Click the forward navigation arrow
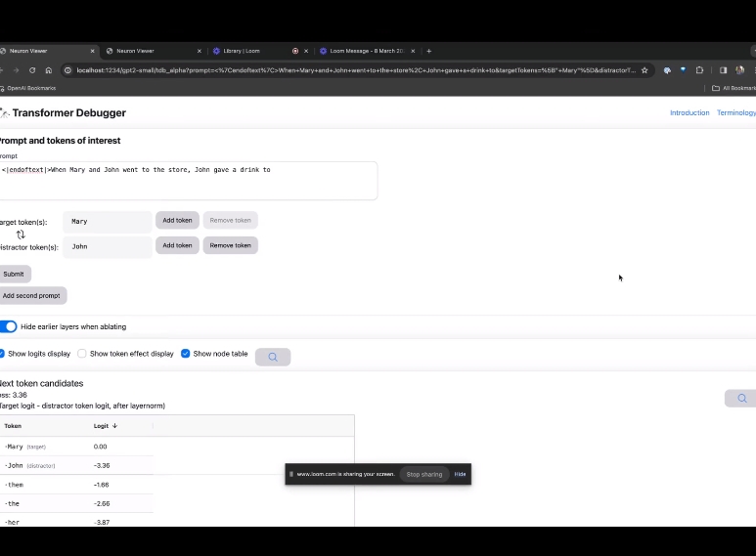Viewport: 756px width, 556px height. pyautogui.click(x=16, y=70)
